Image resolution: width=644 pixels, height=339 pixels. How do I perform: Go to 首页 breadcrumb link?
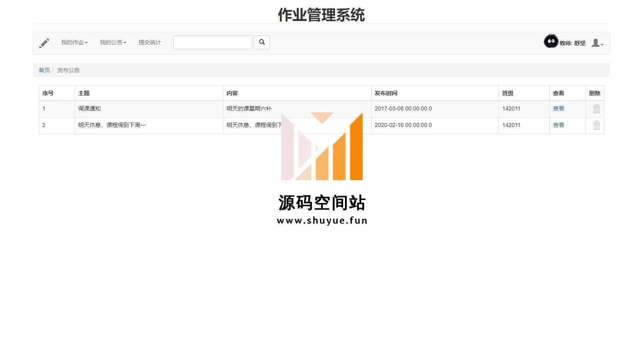(x=44, y=70)
